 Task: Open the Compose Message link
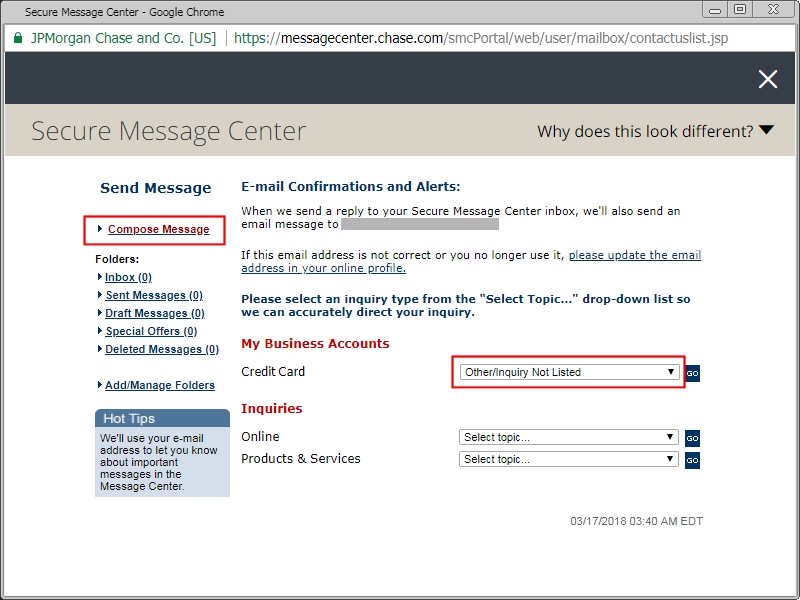[x=158, y=229]
